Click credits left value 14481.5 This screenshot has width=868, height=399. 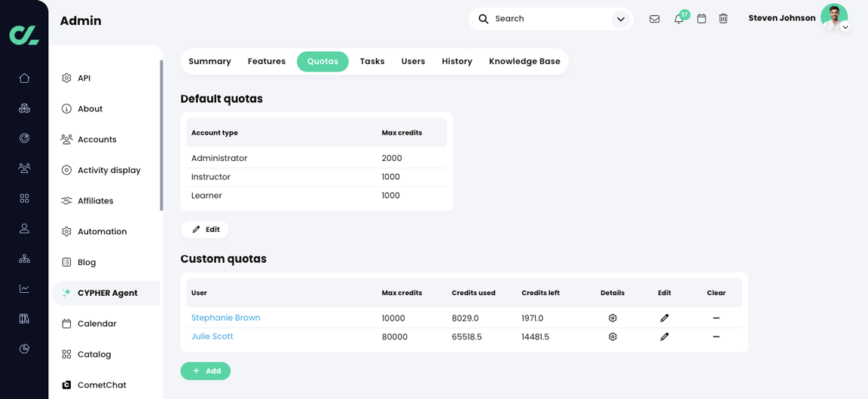pyautogui.click(x=535, y=337)
